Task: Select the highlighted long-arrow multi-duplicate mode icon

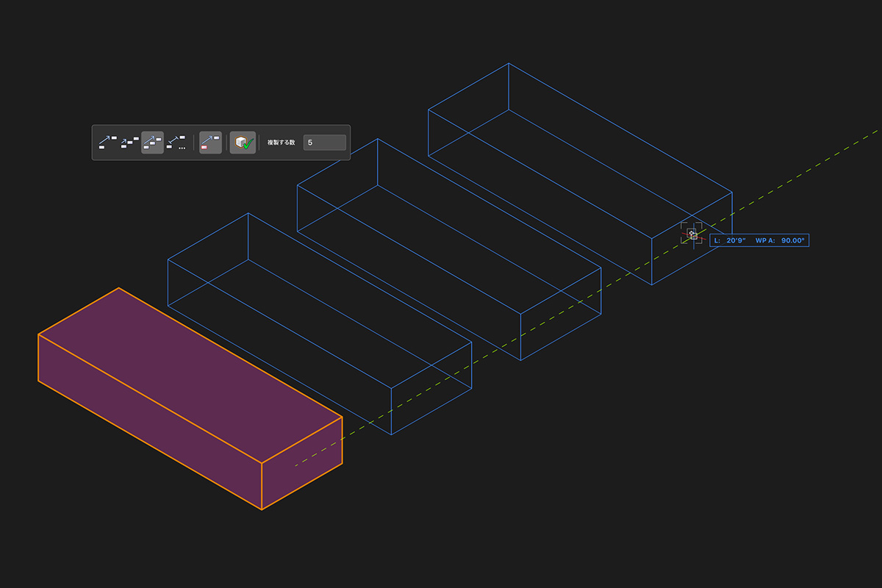Action: [152, 142]
